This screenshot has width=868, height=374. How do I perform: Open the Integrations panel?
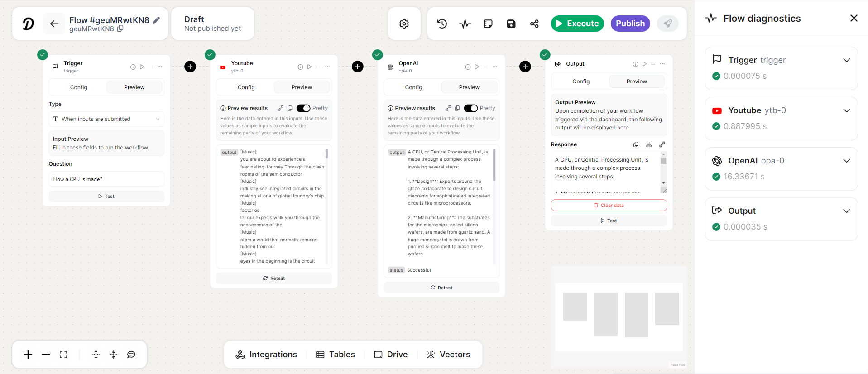pos(266,355)
